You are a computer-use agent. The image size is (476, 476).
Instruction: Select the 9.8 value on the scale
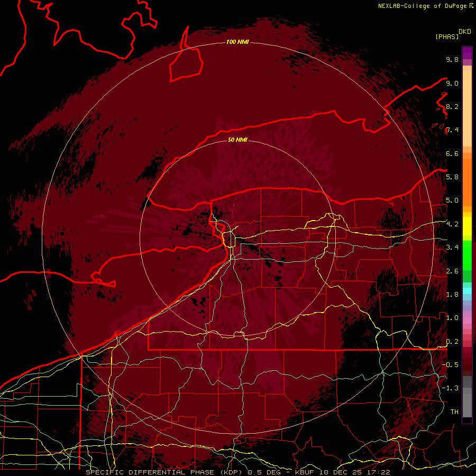452,59
